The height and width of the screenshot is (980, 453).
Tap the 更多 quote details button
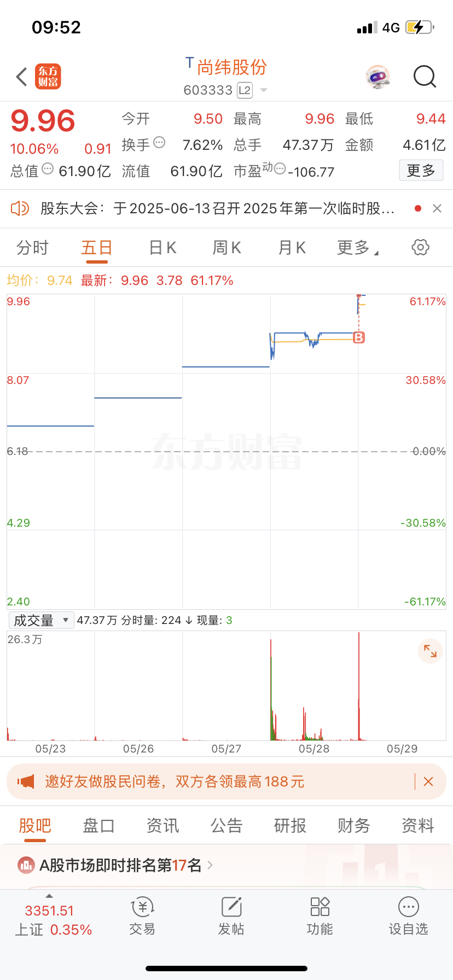(x=421, y=171)
